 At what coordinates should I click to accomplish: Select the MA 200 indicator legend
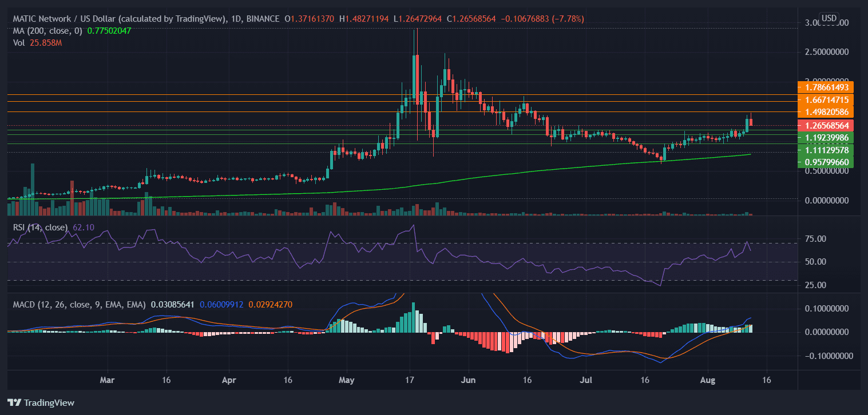pos(47,30)
